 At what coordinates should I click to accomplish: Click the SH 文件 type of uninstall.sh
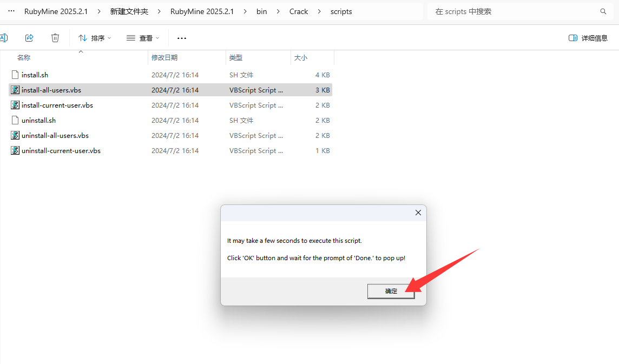click(241, 121)
